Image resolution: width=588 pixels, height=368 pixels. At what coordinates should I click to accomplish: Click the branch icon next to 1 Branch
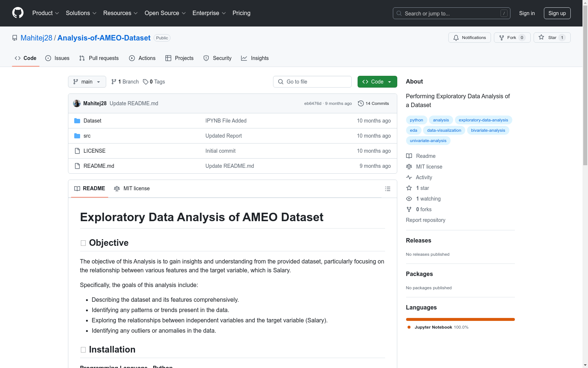(x=114, y=82)
